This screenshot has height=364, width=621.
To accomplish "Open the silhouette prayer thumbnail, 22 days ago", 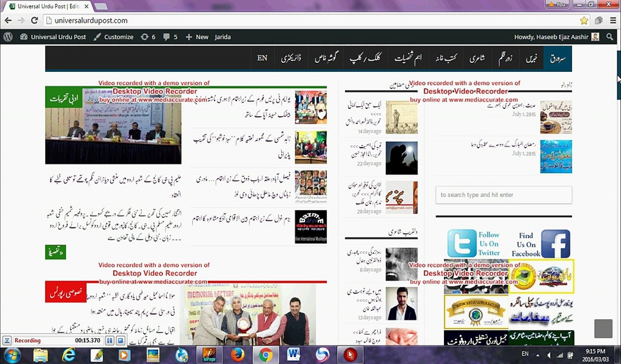I will pos(402,158).
